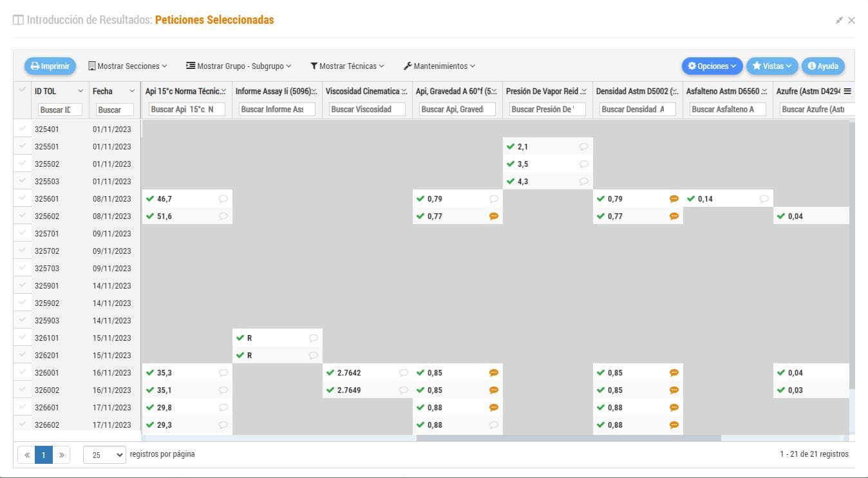Click the Ayuda button
This screenshot has width=868, height=478.
[x=822, y=66]
